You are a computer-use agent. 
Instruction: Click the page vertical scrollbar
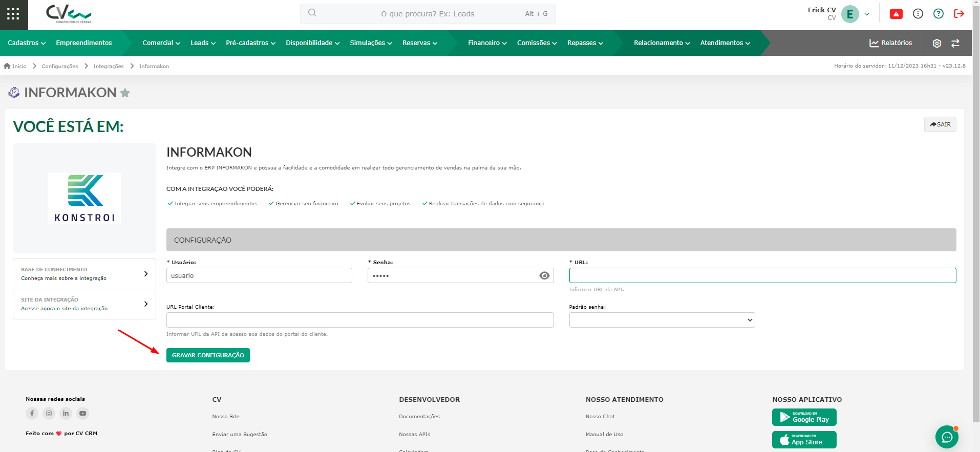tap(976, 215)
